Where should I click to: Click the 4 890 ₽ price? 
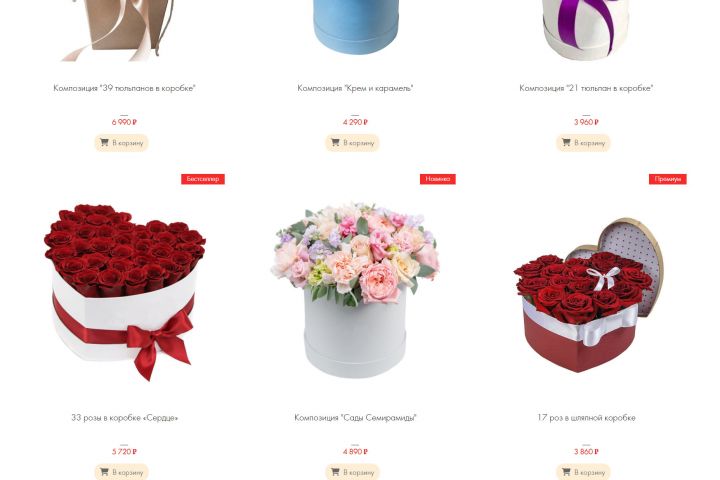(355, 452)
